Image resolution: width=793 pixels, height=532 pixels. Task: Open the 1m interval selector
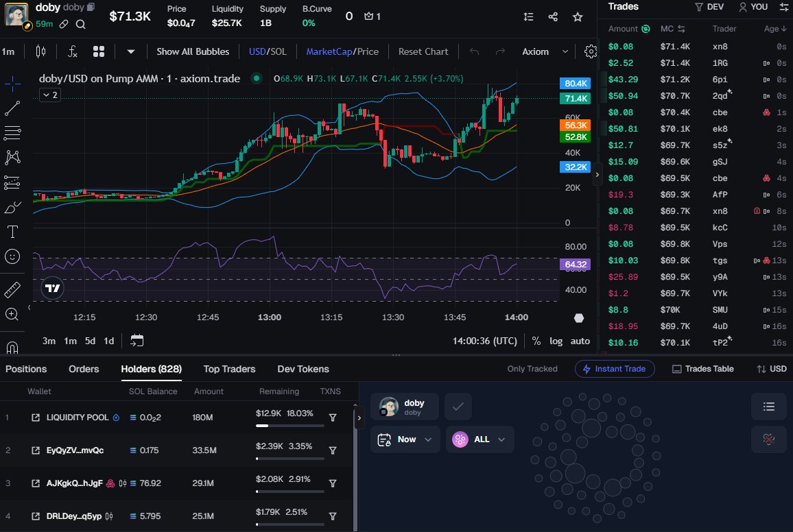point(8,51)
